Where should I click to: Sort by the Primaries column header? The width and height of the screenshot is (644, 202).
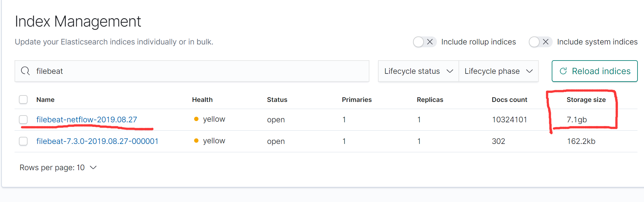[x=357, y=99]
